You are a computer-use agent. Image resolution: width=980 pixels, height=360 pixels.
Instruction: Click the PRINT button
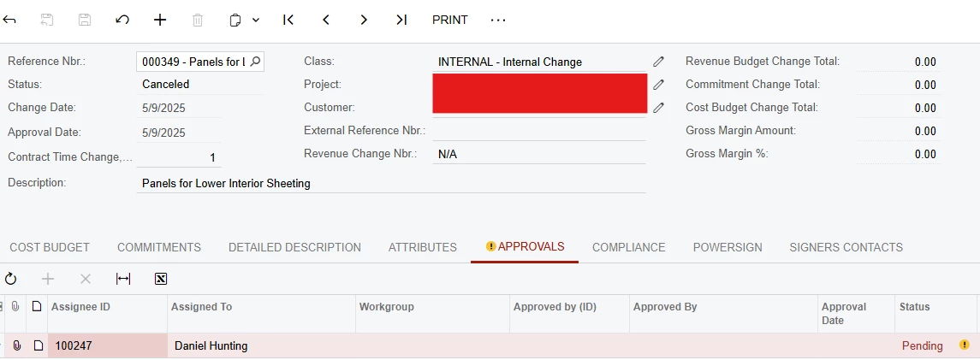coord(450,20)
